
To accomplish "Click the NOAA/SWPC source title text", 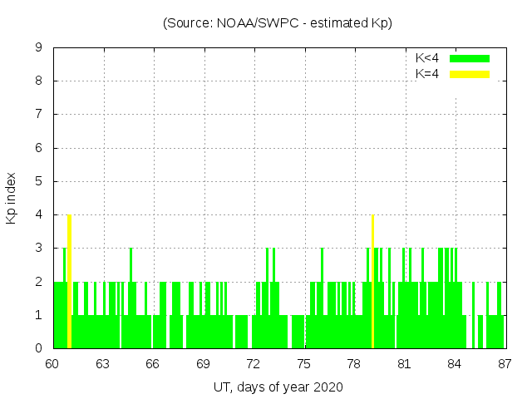I will (x=278, y=23).
